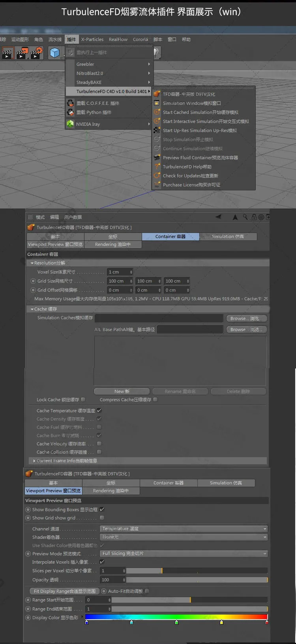The image size is (296, 644).
Task: Switch to the Simulation tab in top panel
Action: 228,236
